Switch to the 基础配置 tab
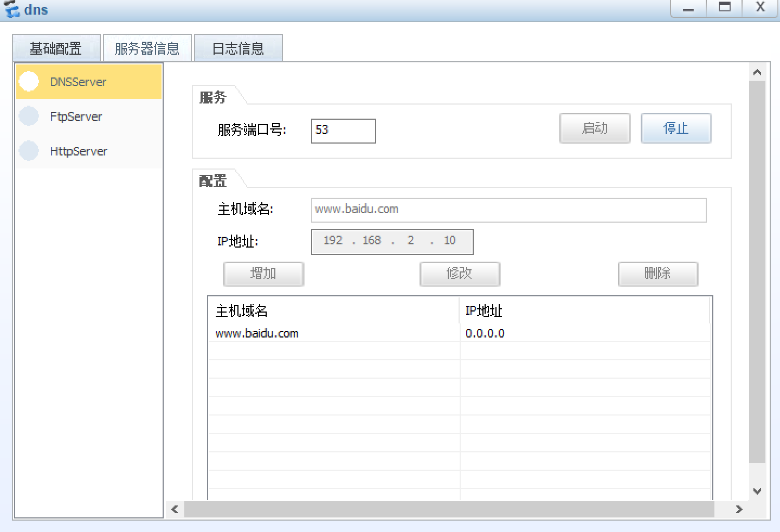Viewport: 780px width, 532px height. coord(56,48)
